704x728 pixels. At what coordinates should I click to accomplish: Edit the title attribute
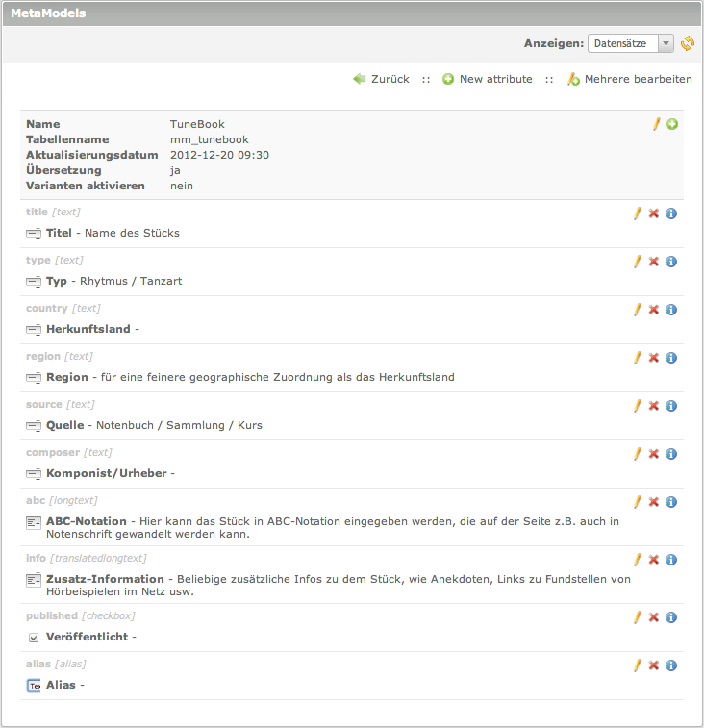pyautogui.click(x=637, y=213)
